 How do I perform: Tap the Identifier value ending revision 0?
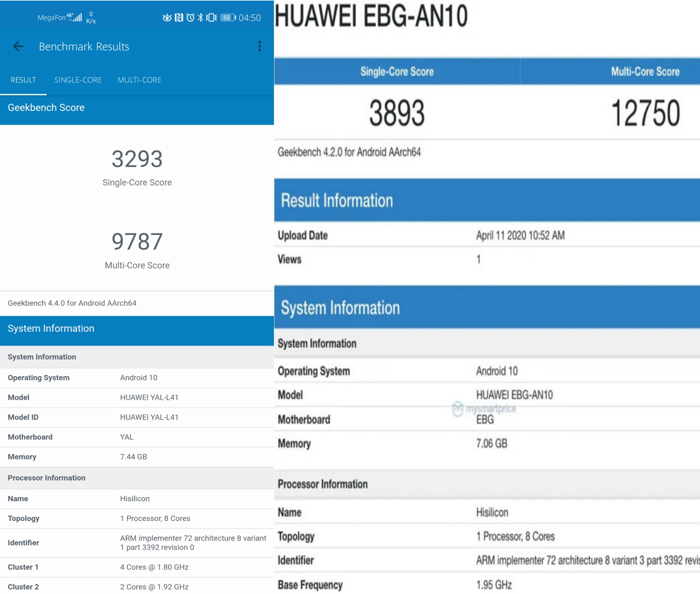pos(193,543)
